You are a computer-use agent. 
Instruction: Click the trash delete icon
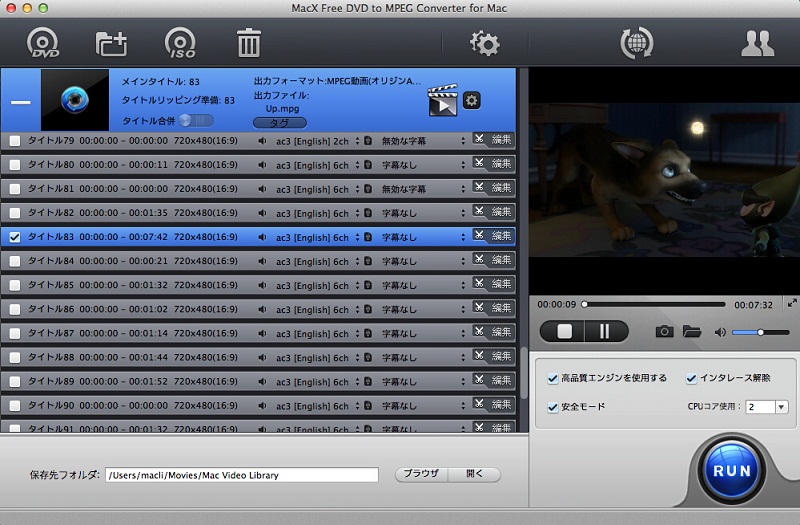click(248, 43)
